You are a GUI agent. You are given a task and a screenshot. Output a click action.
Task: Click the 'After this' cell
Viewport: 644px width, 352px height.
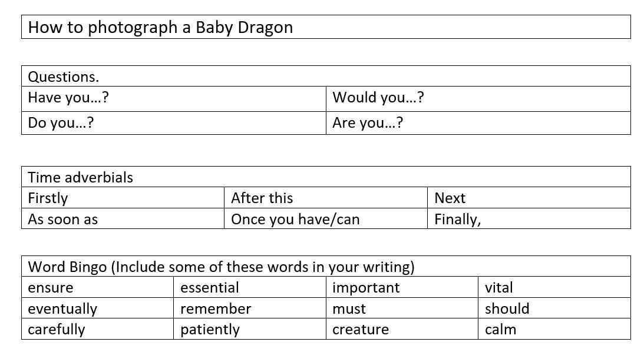262,198
